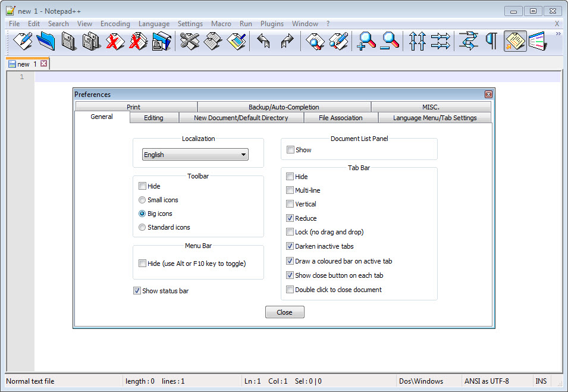Uncheck the Reduce tab bar option

pyautogui.click(x=290, y=218)
